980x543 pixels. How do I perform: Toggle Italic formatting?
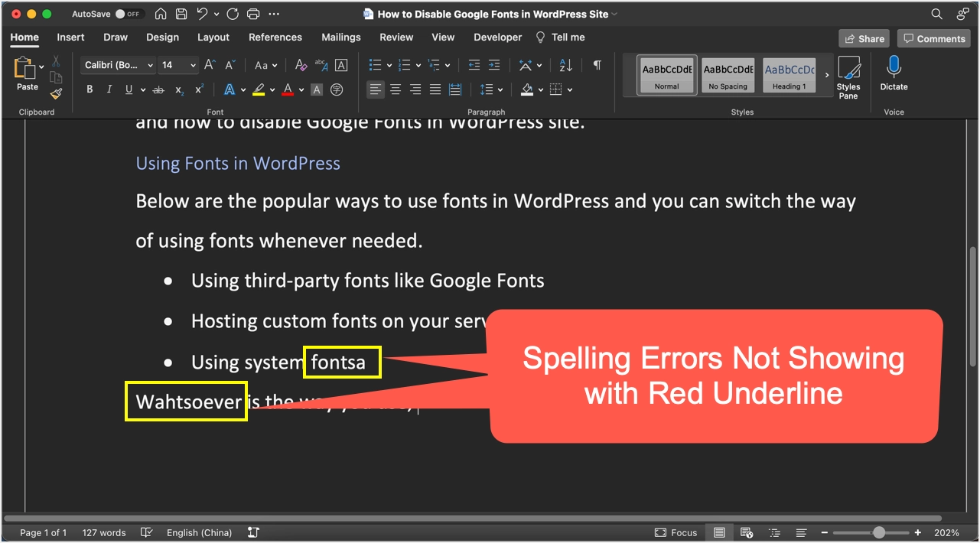pyautogui.click(x=109, y=89)
